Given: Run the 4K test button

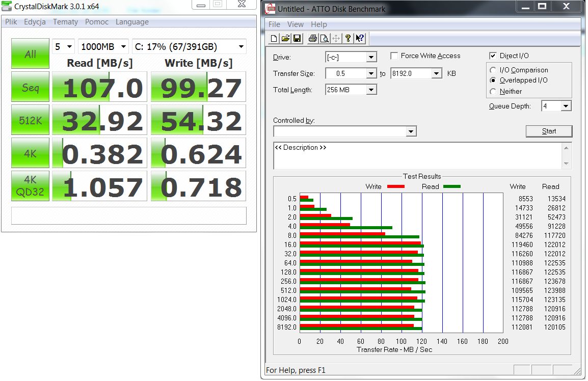Looking at the screenshot, I should click(31, 153).
